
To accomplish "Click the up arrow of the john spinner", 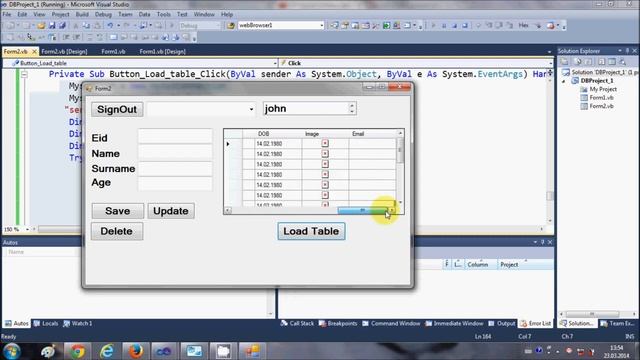I will click(352, 106).
